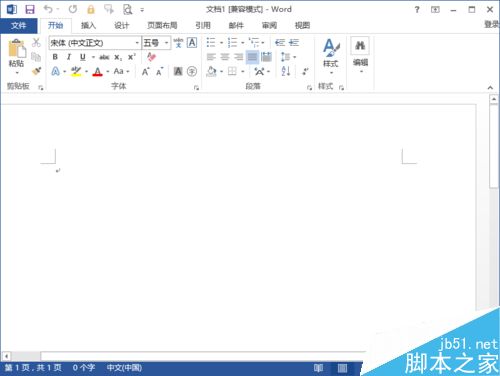Click the 0 个字 word count in status bar
This screenshot has height=376, width=500.
[84, 368]
